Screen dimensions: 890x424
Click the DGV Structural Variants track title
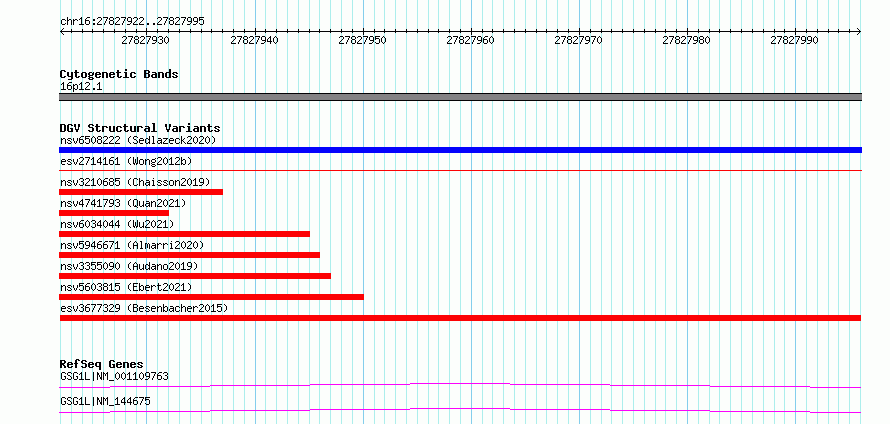pos(140,128)
